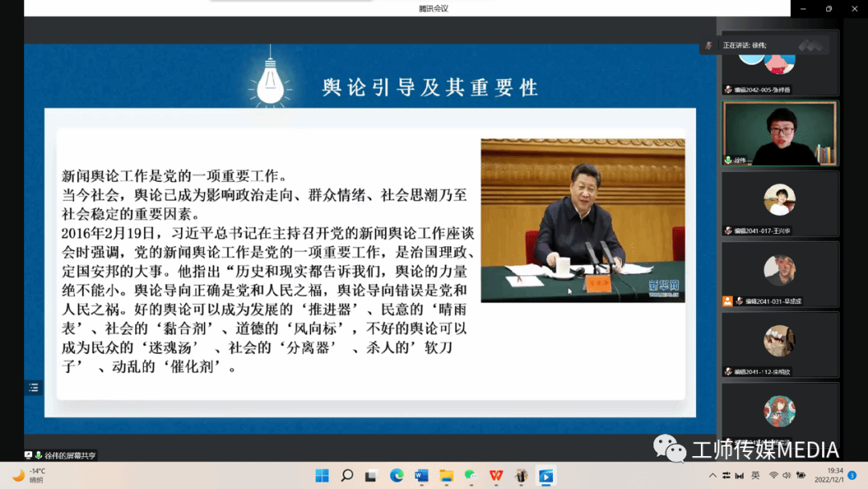This screenshot has height=489, width=868.
Task: Click the muted microphone icon beside 正在讲话
Action: (x=708, y=46)
